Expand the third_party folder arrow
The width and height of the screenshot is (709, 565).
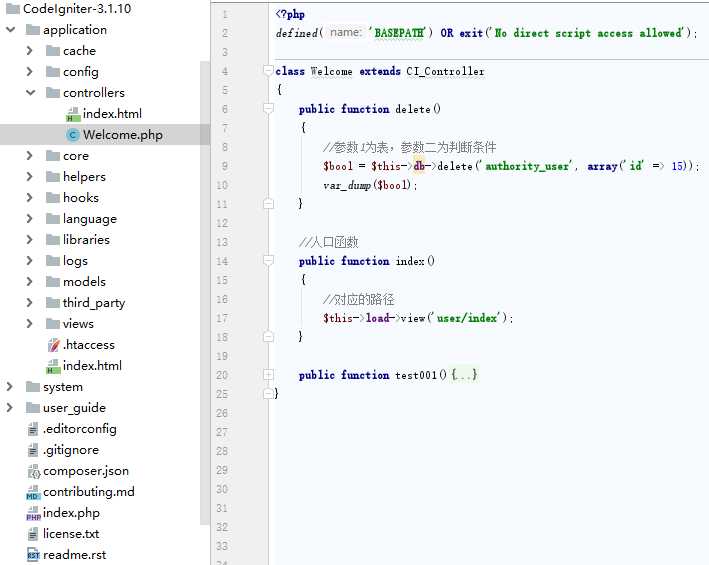click(30, 302)
